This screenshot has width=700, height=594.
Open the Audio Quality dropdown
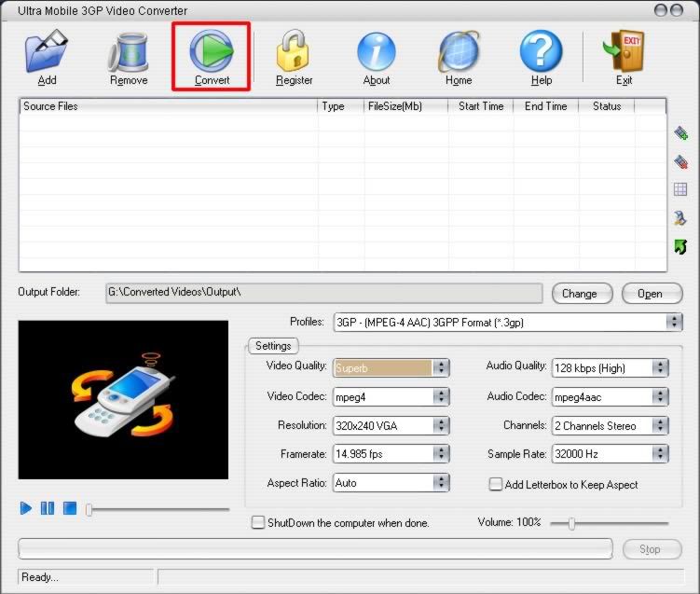tap(611, 368)
